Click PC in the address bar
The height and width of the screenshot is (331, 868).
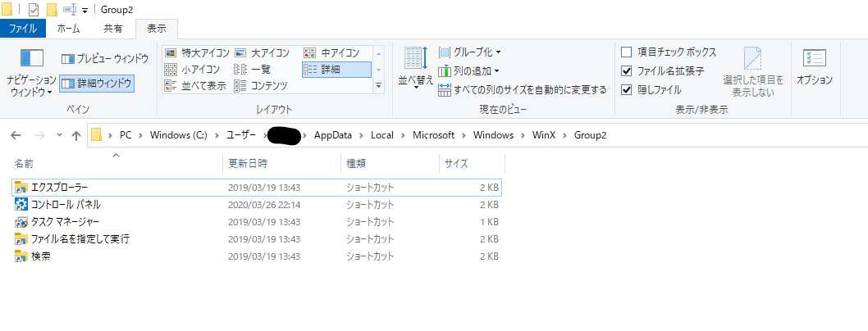coord(126,135)
